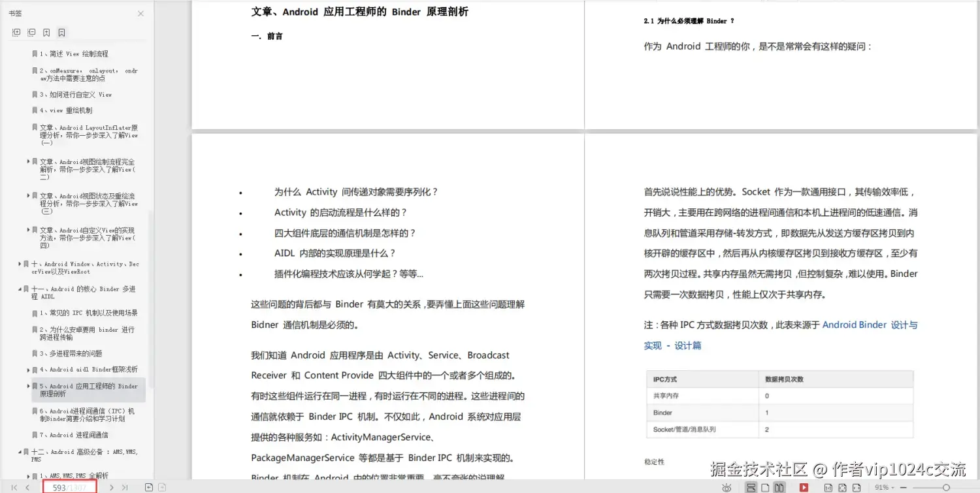This screenshot has width=980, height=493.
Task: Open bookmark 3、如何进行自定义 View
Action: 76,95
